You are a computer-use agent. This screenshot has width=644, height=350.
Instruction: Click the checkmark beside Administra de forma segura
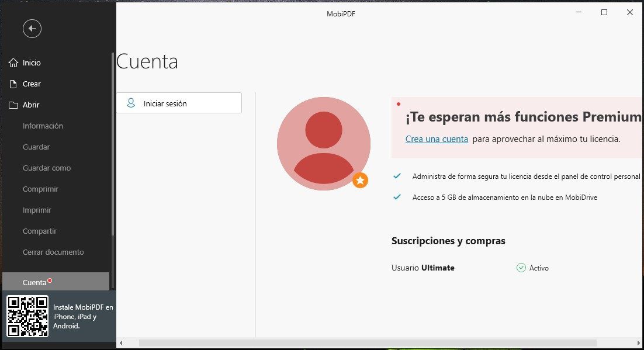397,176
